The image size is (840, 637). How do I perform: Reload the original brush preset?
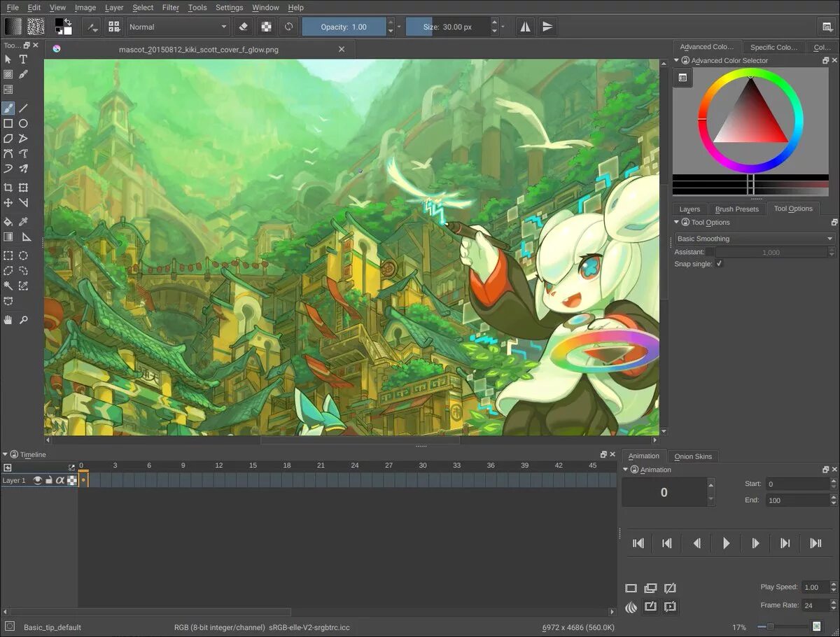pos(288,27)
